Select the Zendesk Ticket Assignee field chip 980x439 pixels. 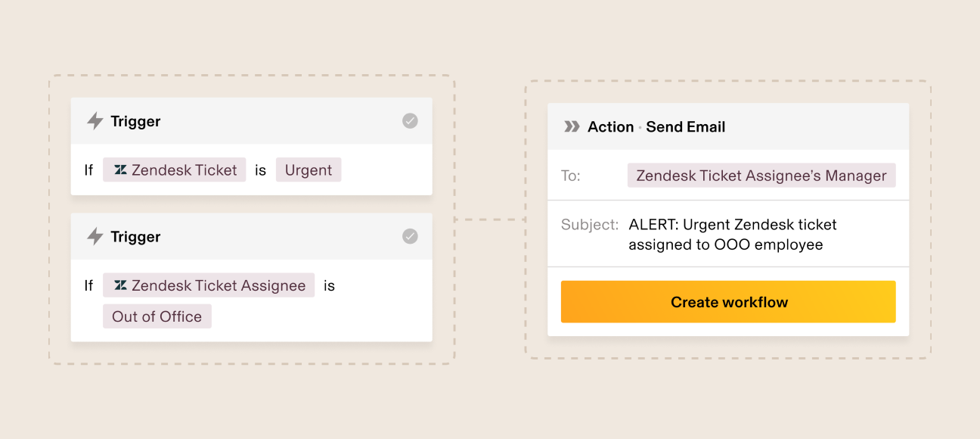click(209, 285)
